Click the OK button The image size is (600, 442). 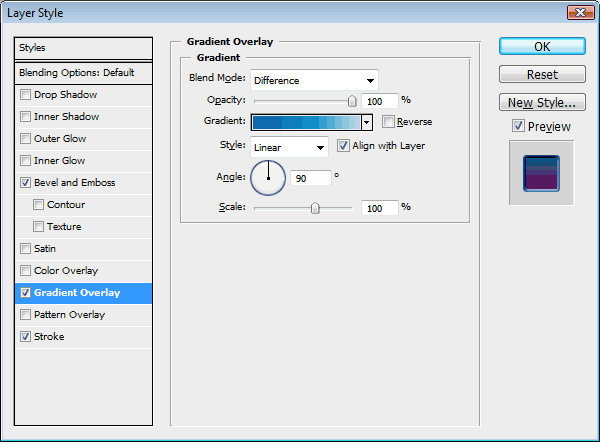(542, 46)
